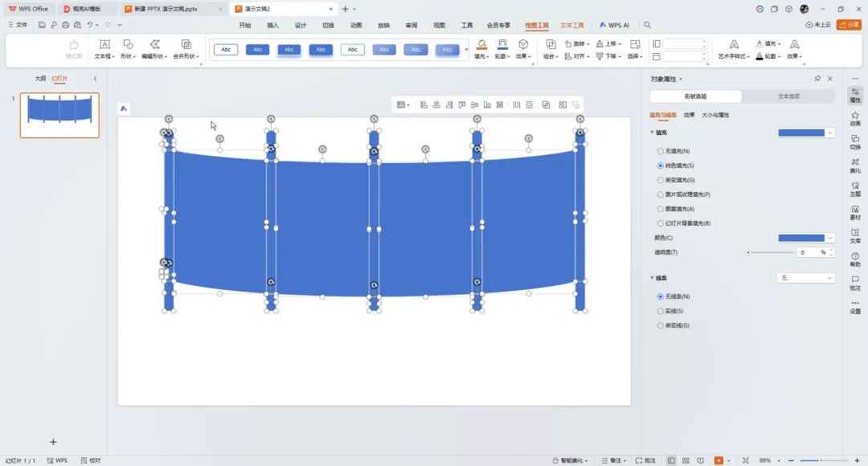This screenshot has width=868, height=466.
Task: Open the 插入 ribbon tab
Action: pyautogui.click(x=273, y=25)
